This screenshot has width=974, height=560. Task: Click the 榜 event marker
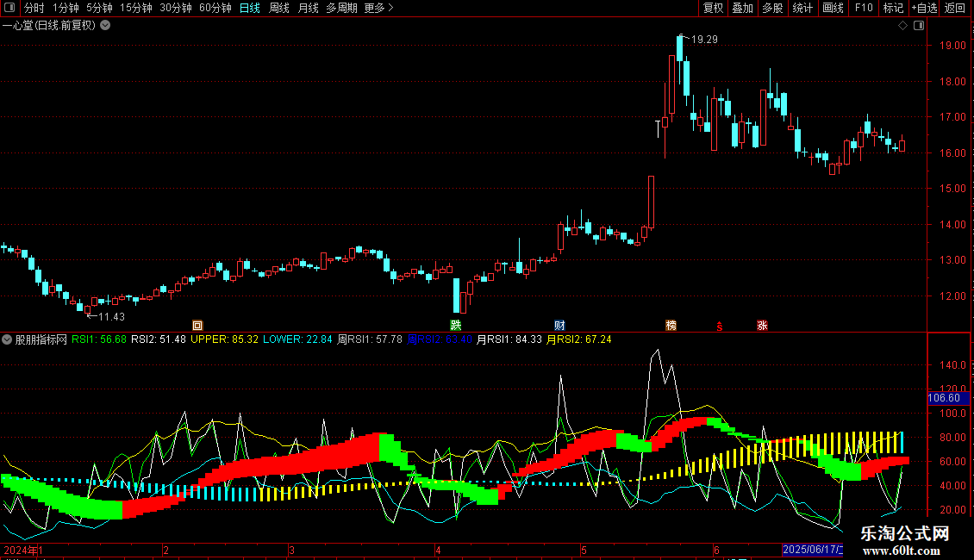671,326
